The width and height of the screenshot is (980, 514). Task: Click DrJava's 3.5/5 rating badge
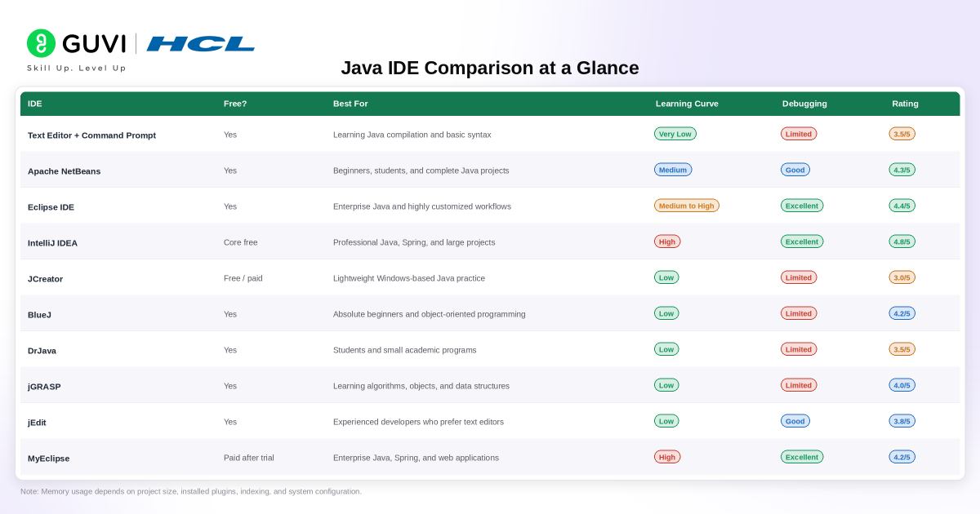(902, 349)
